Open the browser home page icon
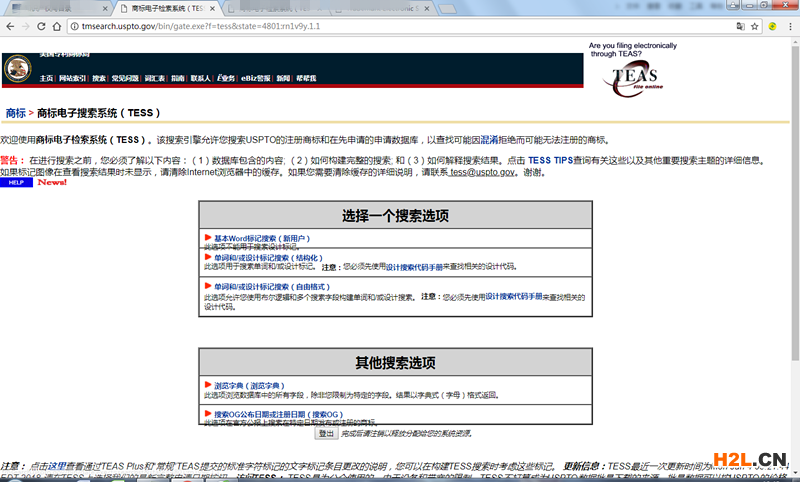This screenshot has height=482, width=800. click(57, 27)
